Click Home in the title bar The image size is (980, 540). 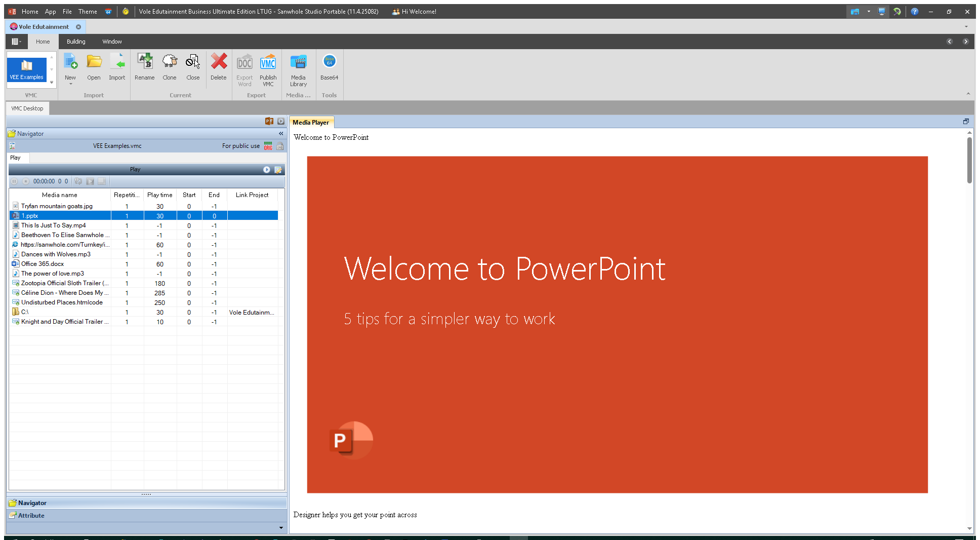30,11
